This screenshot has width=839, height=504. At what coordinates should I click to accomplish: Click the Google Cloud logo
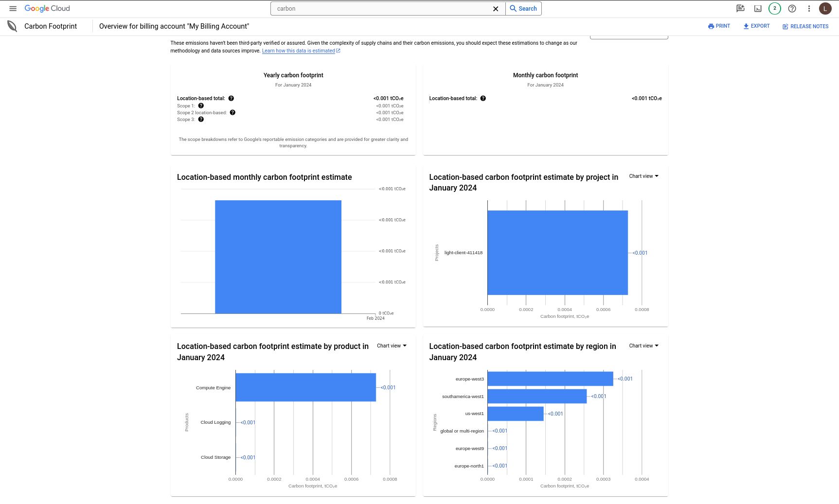tap(47, 8)
